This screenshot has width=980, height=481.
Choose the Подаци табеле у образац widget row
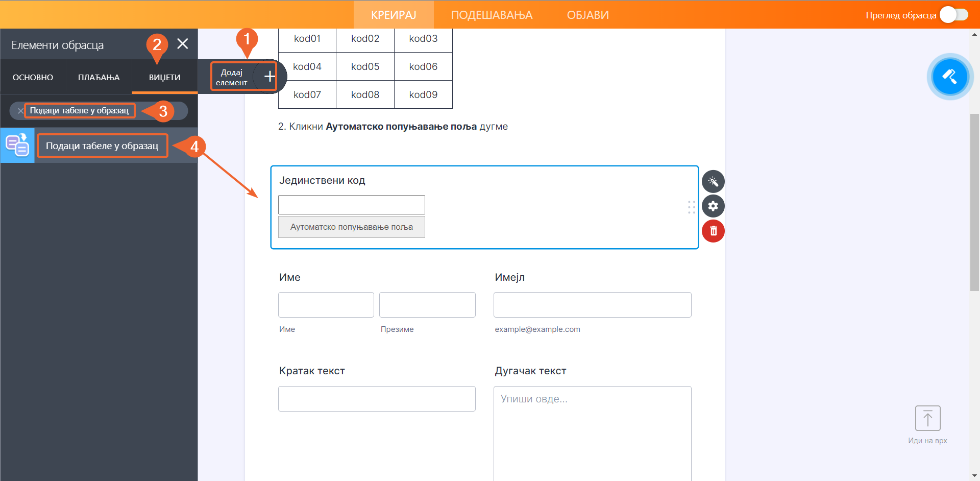tap(99, 146)
